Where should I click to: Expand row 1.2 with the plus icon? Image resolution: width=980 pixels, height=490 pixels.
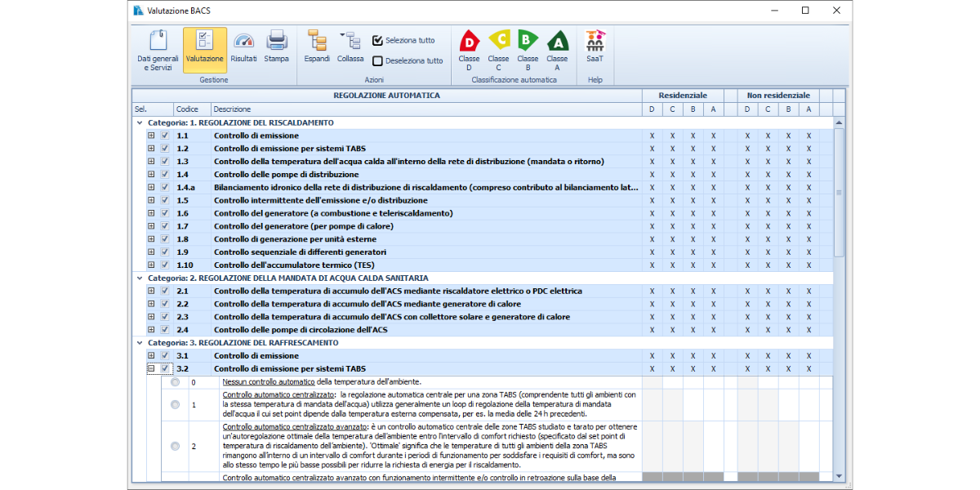151,149
